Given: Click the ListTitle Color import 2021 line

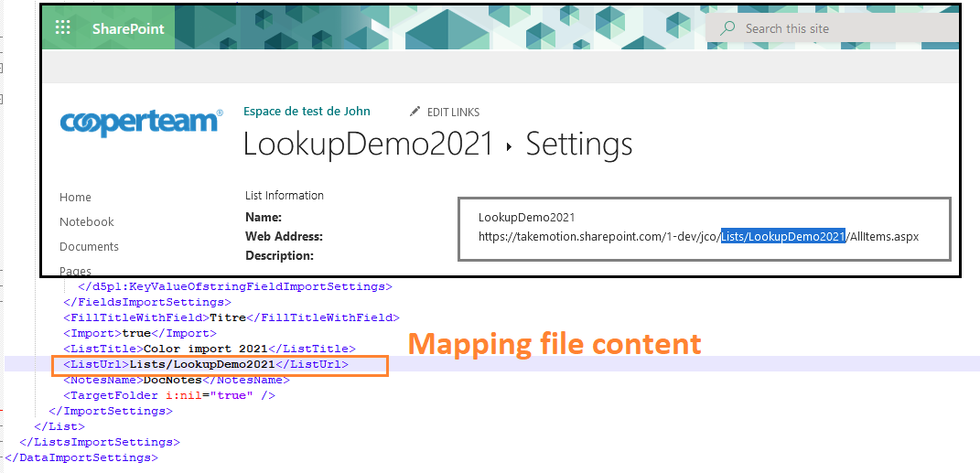Looking at the screenshot, I should [210, 349].
